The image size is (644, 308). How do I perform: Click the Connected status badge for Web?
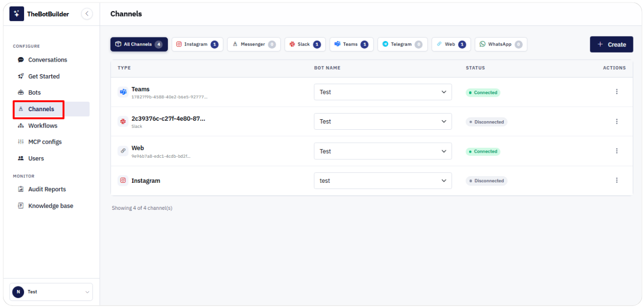(x=483, y=151)
